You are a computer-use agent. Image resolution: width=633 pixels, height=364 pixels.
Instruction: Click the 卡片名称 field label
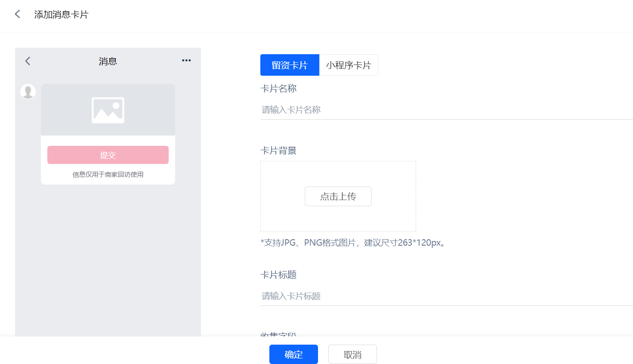click(278, 89)
